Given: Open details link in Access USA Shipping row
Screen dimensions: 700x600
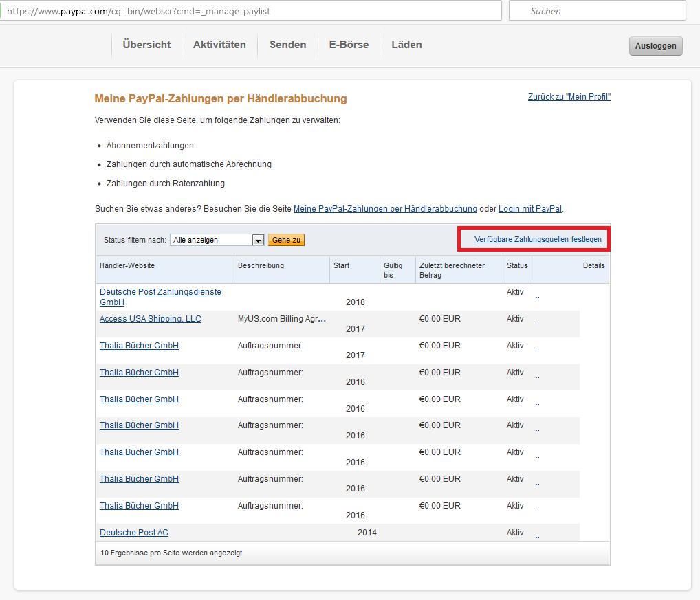Looking at the screenshot, I should tap(537, 324).
